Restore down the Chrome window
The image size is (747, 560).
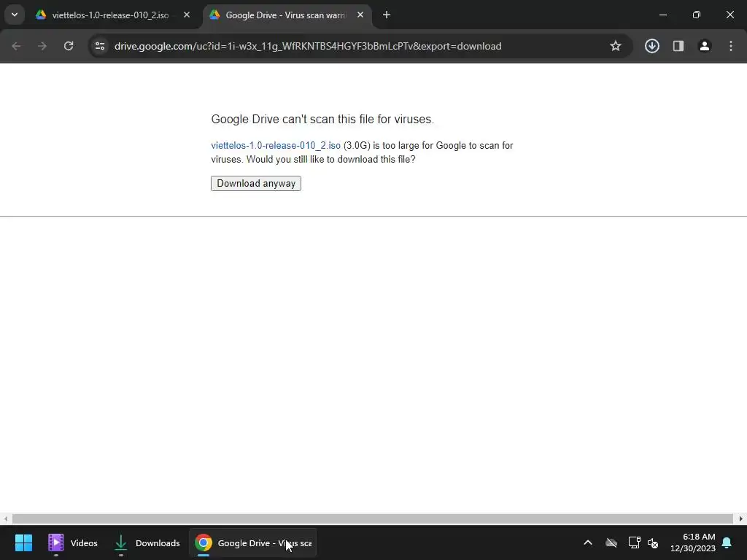[697, 15]
